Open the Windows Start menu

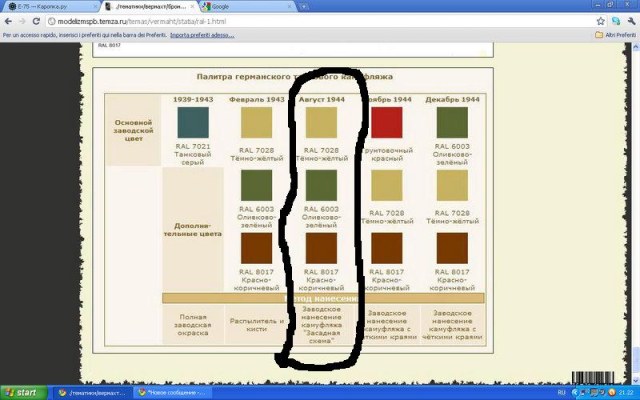[x=22, y=392]
